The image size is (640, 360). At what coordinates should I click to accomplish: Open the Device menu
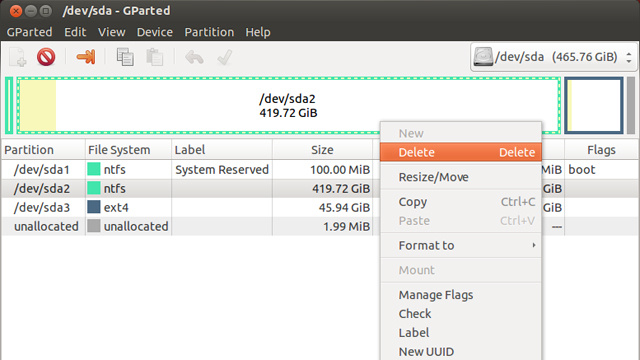pos(154,32)
